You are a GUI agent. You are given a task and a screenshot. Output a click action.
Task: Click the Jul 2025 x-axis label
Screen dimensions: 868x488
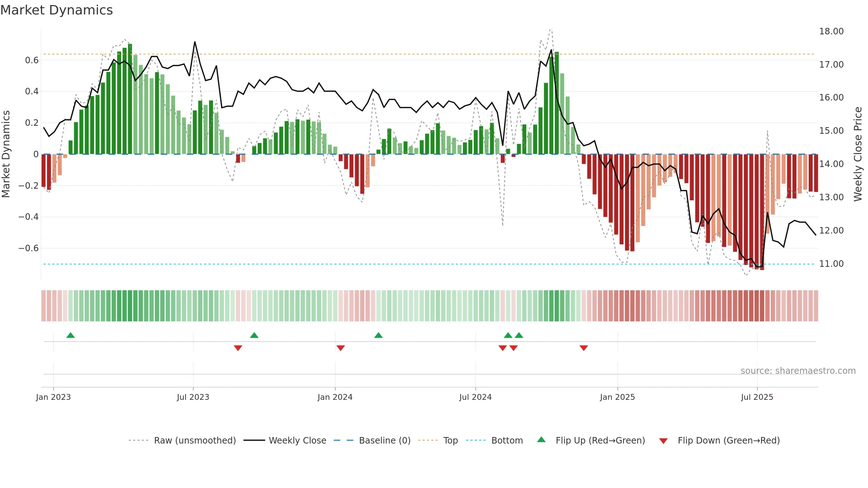757,397
